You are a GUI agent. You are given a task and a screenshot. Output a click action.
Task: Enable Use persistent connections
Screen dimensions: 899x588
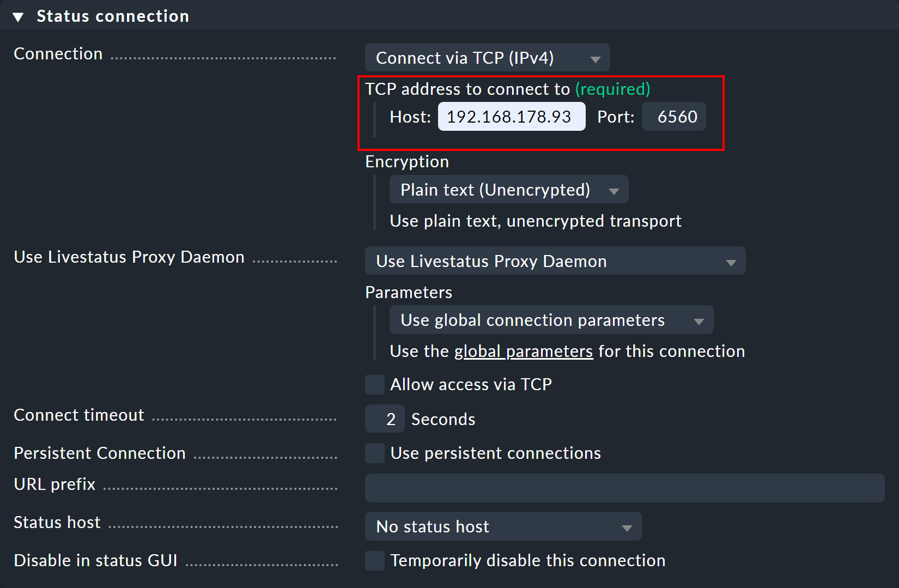pos(374,453)
